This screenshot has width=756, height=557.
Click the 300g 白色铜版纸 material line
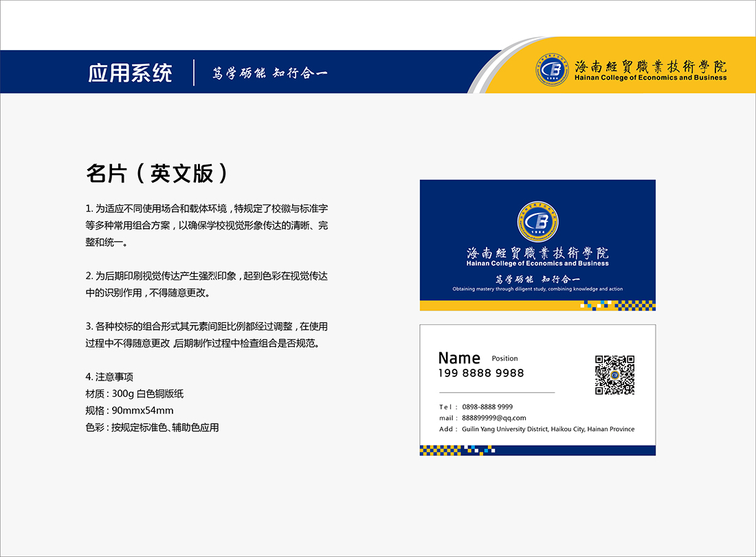(134, 394)
